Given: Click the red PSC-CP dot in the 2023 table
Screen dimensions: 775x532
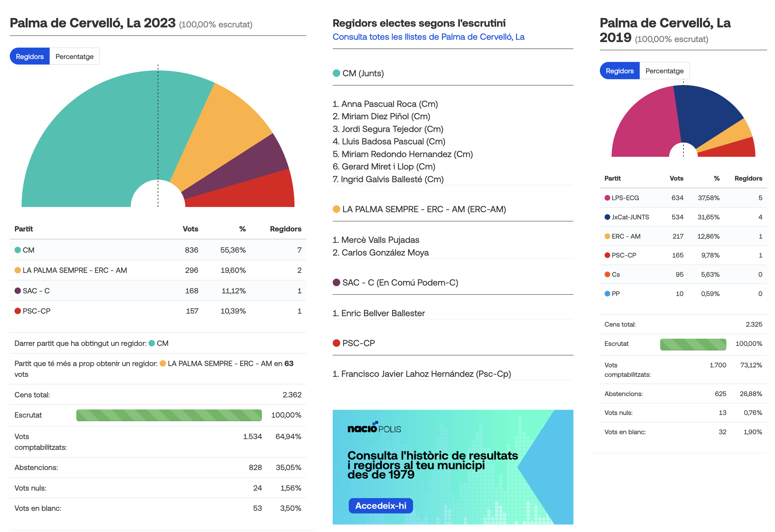Looking at the screenshot, I should click(18, 311).
